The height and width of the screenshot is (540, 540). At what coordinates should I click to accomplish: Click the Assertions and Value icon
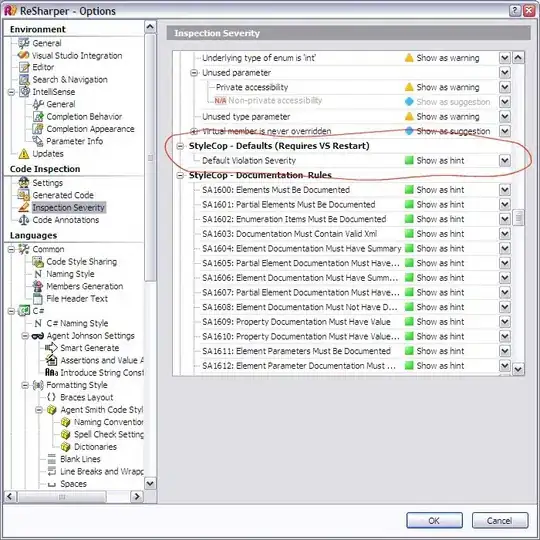point(51,360)
